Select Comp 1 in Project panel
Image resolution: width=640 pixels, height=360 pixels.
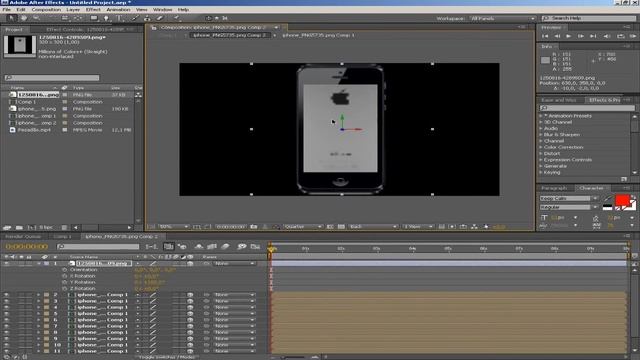tap(27, 102)
